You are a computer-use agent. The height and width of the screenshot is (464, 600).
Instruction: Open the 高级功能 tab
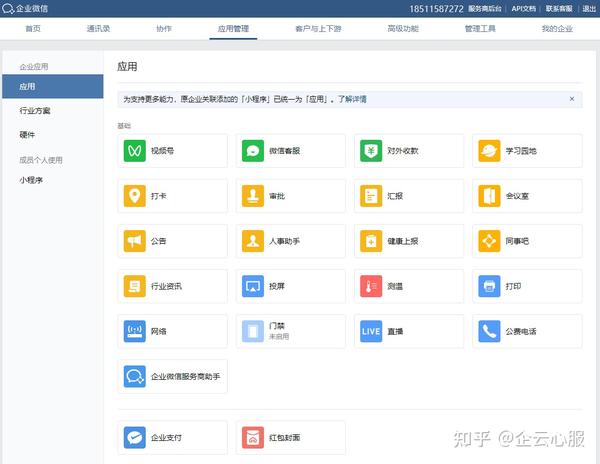tap(403, 29)
